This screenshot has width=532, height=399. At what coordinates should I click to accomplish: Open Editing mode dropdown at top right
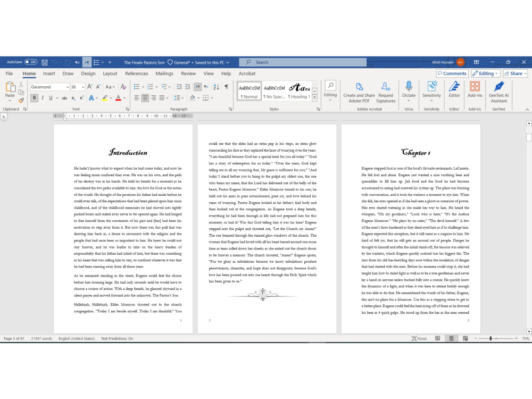click(486, 73)
